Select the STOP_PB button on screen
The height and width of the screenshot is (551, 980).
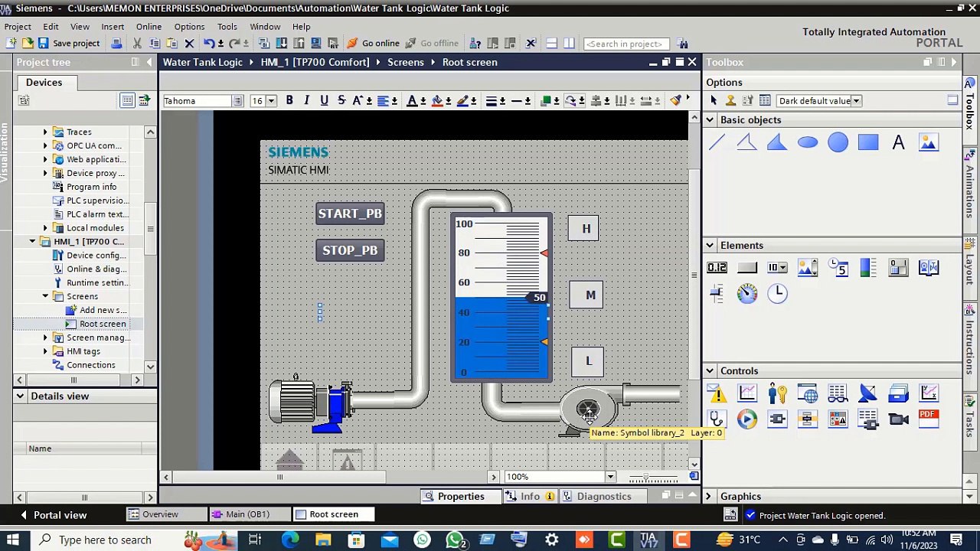click(x=350, y=250)
